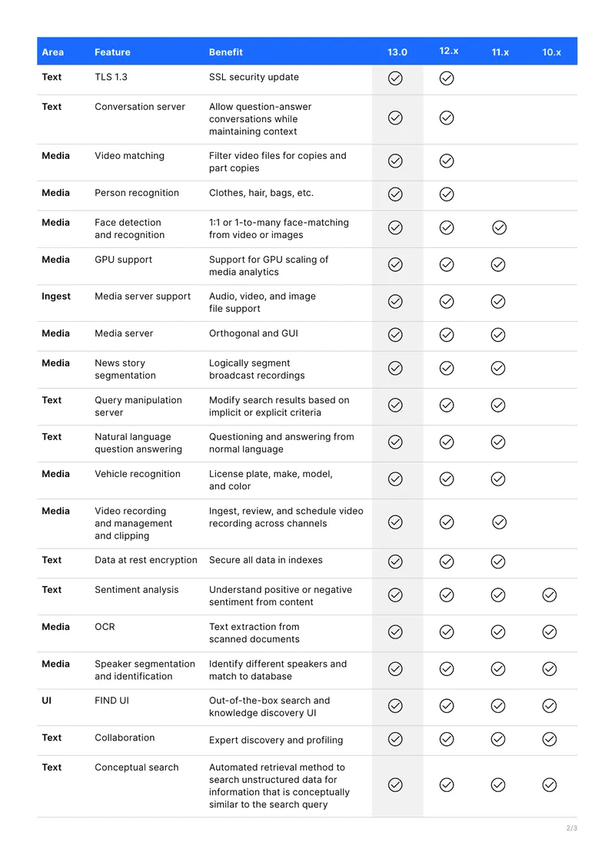The width and height of the screenshot is (615, 868).
Task: Click the Feature column header
Action: (112, 52)
